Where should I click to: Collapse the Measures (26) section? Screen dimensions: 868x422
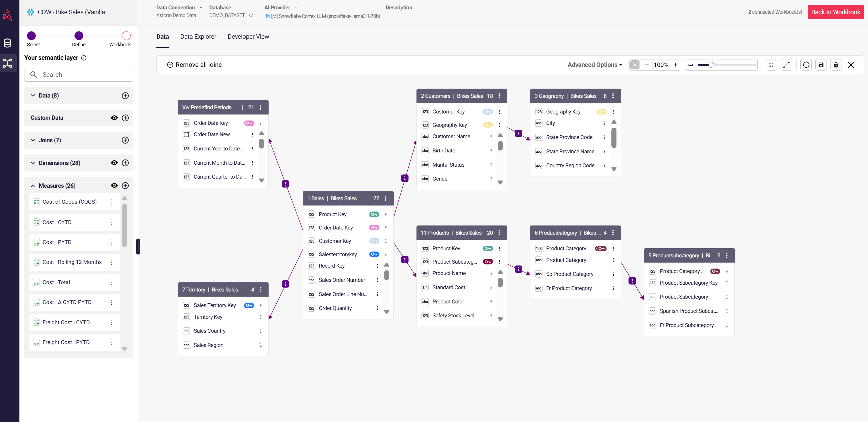point(33,186)
